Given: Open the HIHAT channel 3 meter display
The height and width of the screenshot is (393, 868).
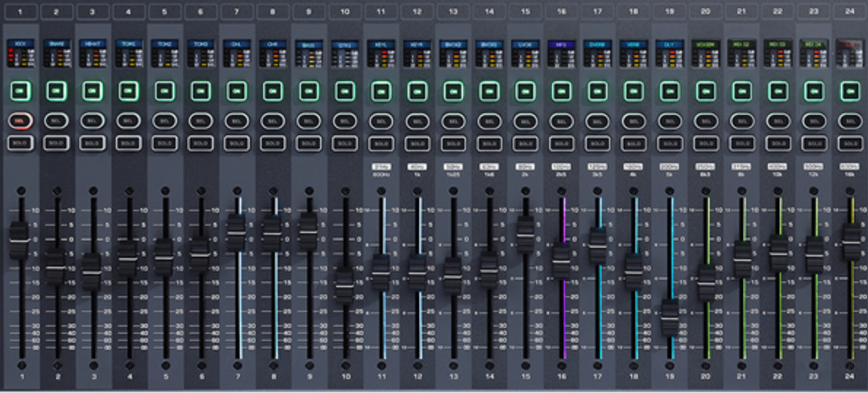Looking at the screenshot, I should (92, 53).
